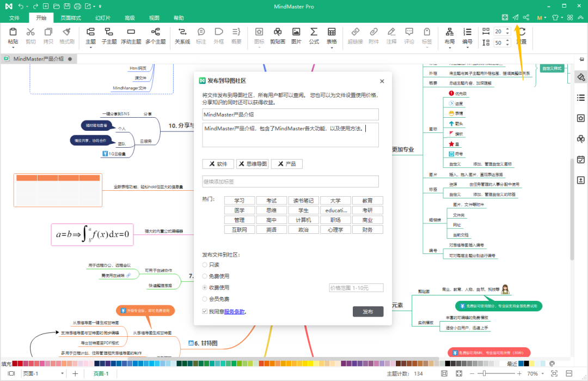Increase the horizontal spacing value 20 stepper
Viewport: 588px width, 381px height.
507,29
